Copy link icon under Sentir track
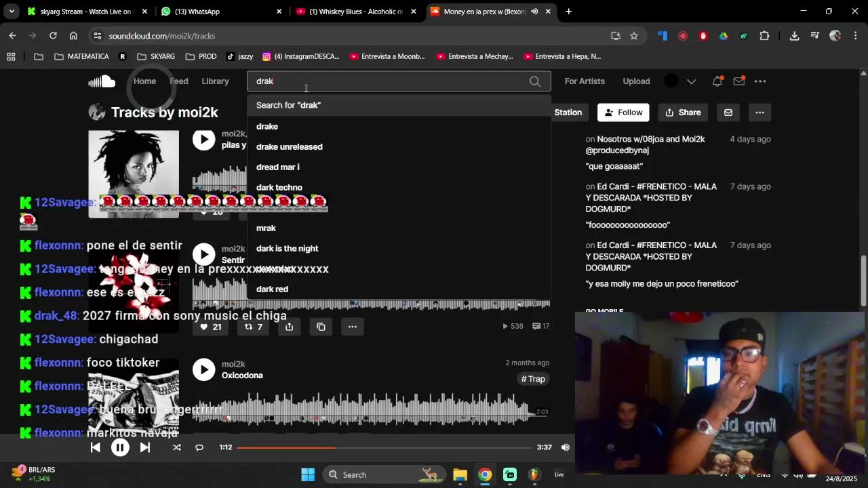 pyautogui.click(x=321, y=327)
